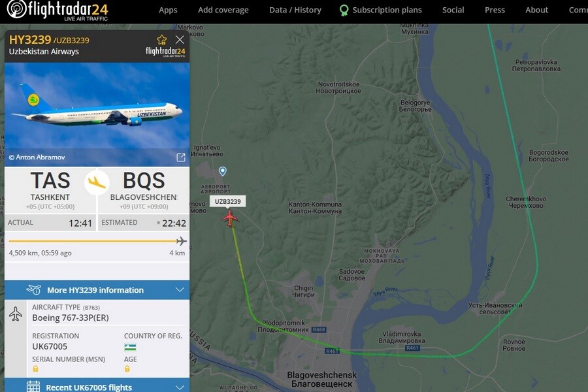Expand Recent UK67005 flights section
The width and height of the screenshot is (588, 392).
[97, 386]
